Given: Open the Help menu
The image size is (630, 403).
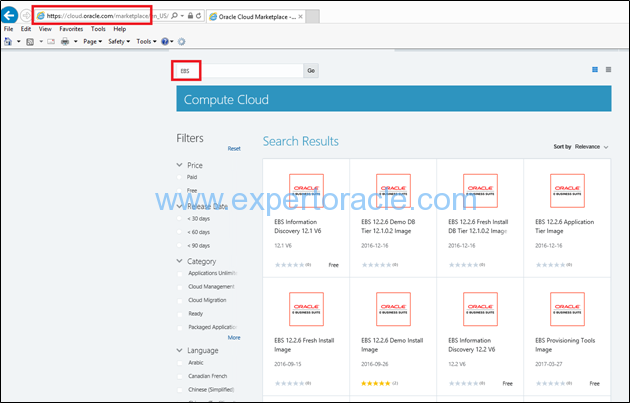Looking at the screenshot, I should pyautogui.click(x=120, y=29).
